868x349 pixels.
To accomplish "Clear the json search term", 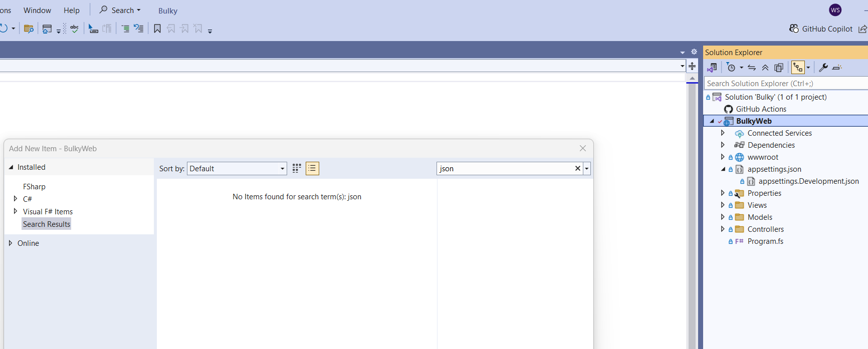I will [x=578, y=168].
